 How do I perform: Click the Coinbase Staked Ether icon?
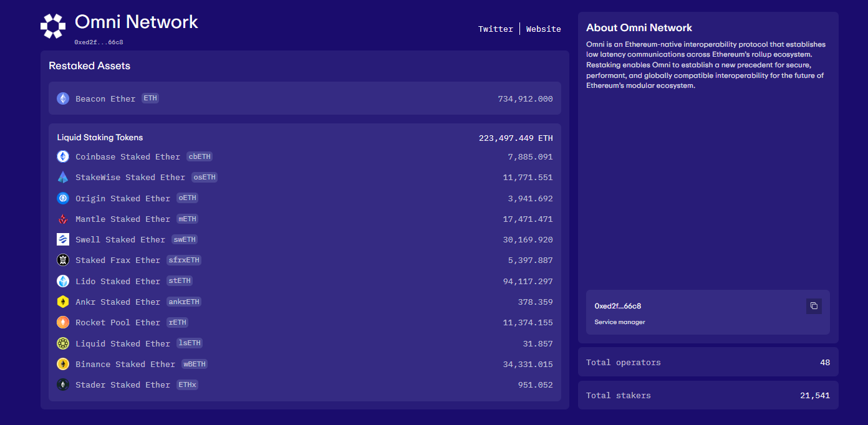tap(63, 156)
